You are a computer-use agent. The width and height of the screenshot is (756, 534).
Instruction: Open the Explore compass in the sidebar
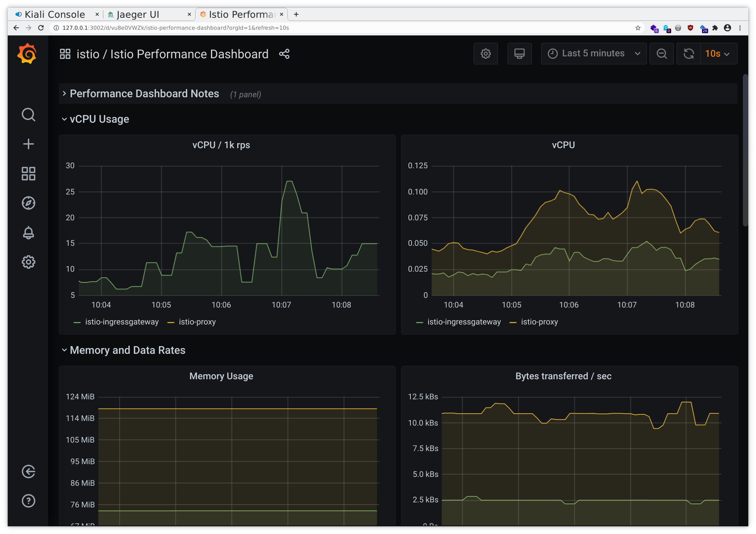click(28, 203)
